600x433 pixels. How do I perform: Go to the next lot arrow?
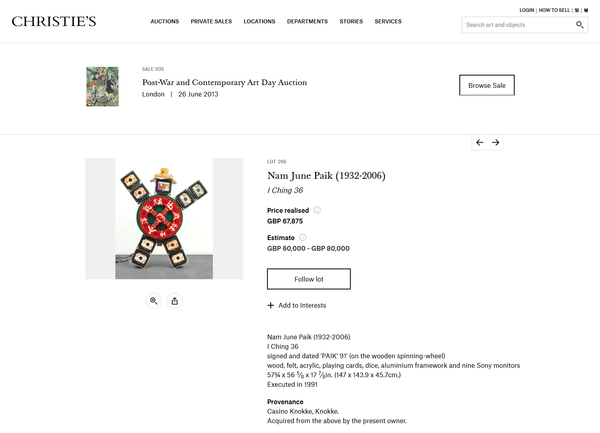pos(495,143)
